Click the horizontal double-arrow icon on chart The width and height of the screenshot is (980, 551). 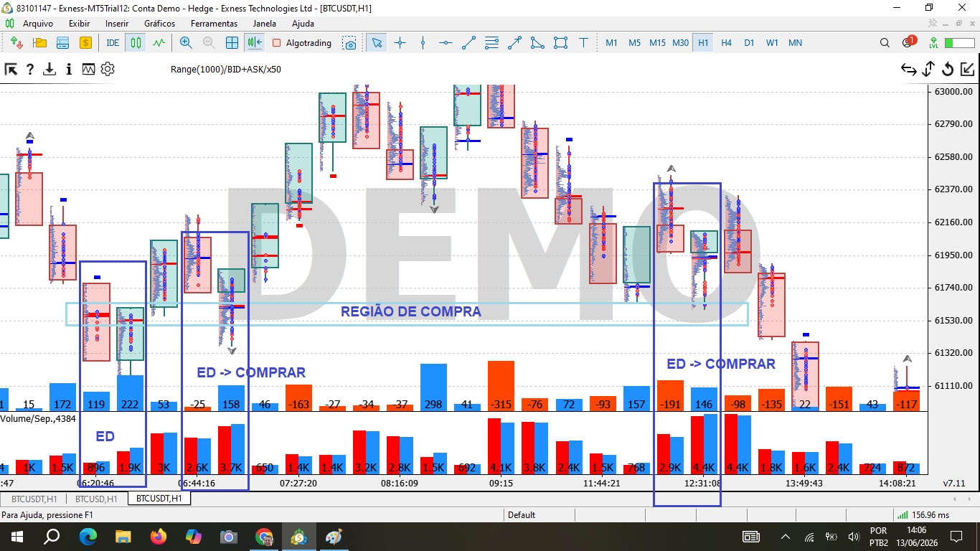click(x=909, y=70)
